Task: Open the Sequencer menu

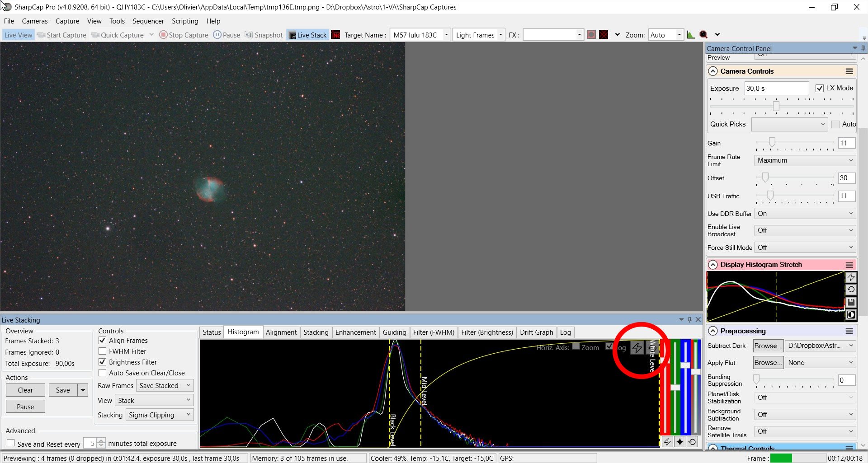Action: click(148, 21)
